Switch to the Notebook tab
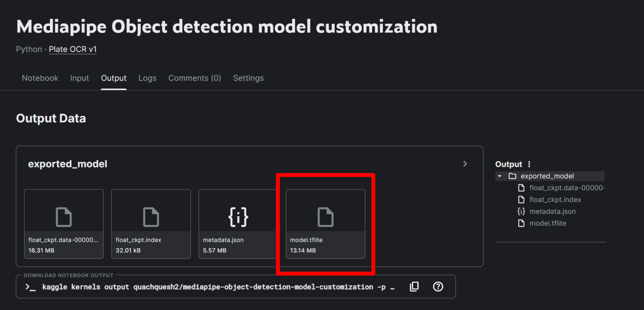This screenshot has height=310, width=644. tap(40, 78)
